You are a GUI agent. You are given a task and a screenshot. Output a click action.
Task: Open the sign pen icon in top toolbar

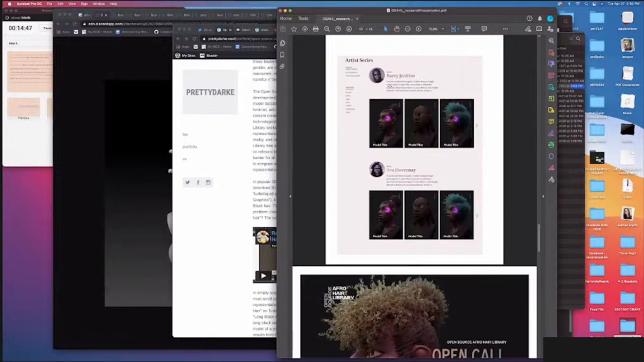point(528,29)
